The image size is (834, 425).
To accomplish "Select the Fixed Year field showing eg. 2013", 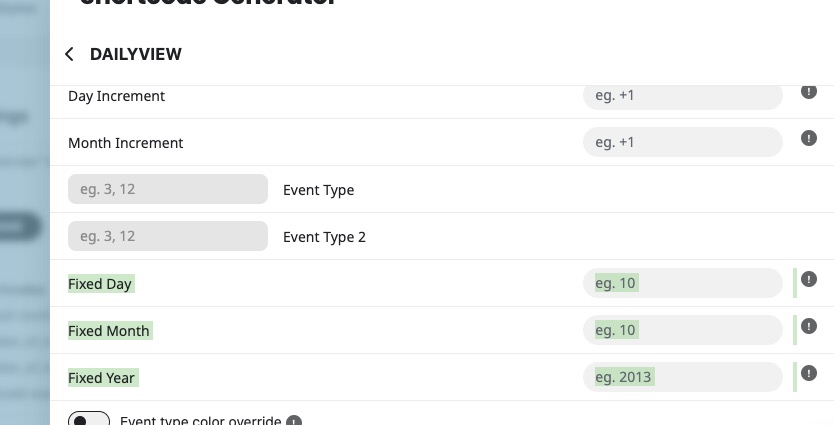I will coord(682,377).
